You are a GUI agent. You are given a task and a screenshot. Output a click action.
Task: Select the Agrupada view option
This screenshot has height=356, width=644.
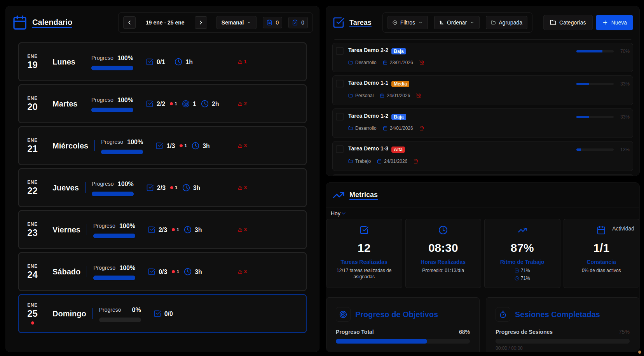tap(506, 23)
